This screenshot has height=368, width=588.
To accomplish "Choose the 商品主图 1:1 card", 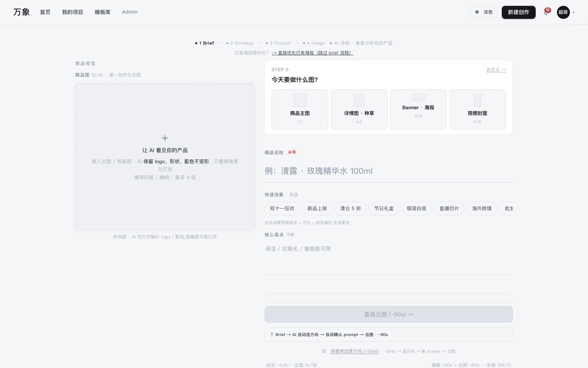I will [300, 109].
